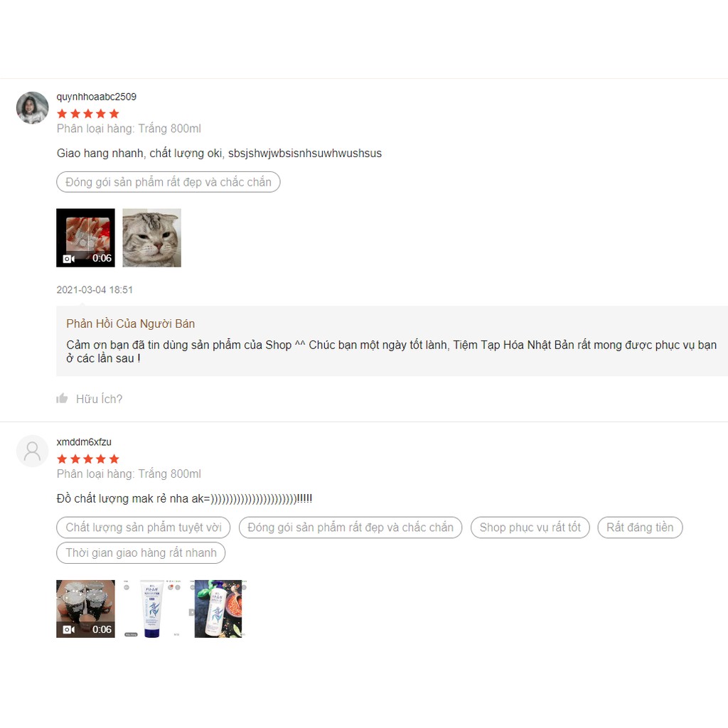Click the 'Phản Hồi Của Người Bán' heading

click(x=131, y=323)
